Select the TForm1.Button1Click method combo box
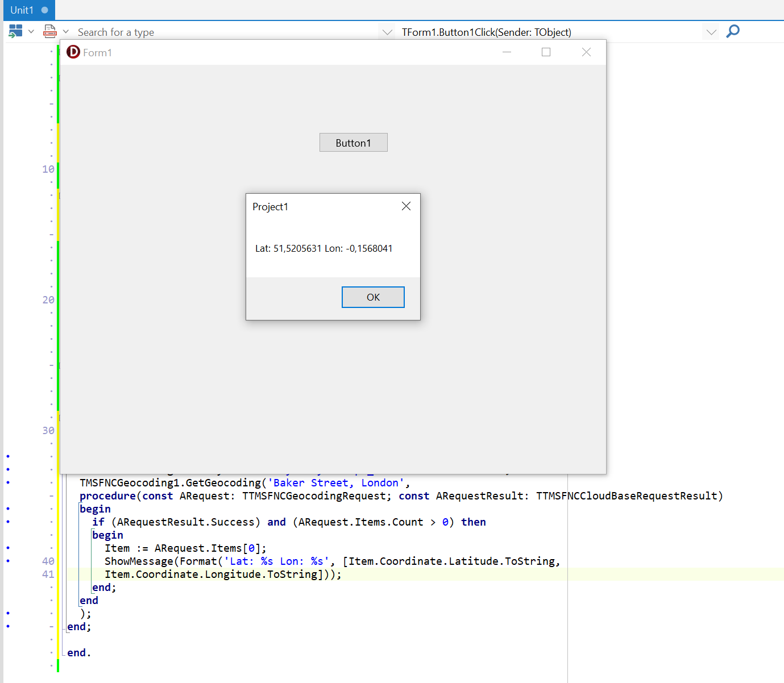 (550, 32)
